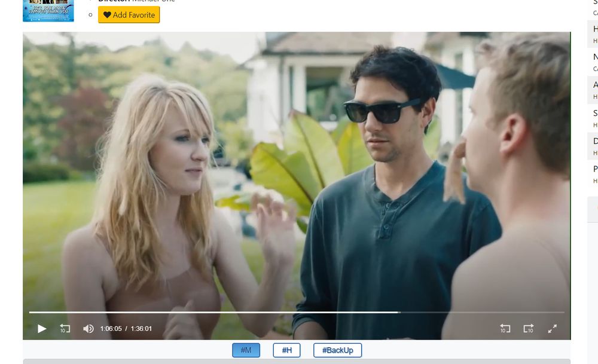Play the video
The width and height of the screenshot is (598, 364).
tap(42, 329)
